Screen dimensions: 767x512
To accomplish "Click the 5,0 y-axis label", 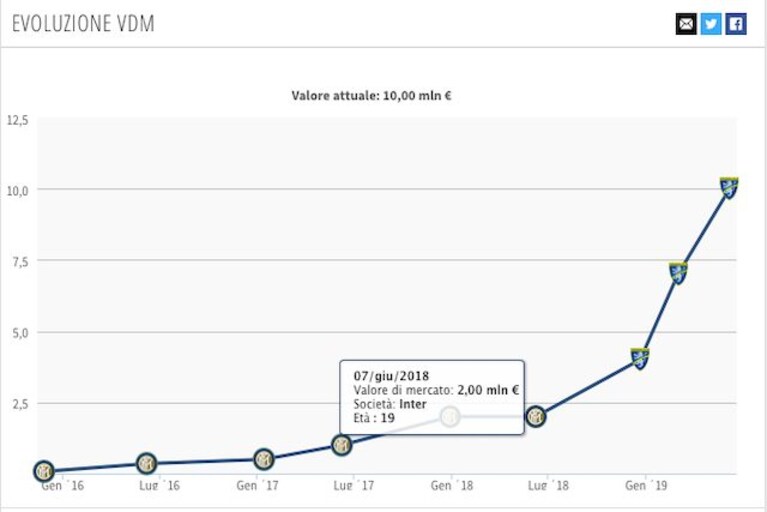I will click(21, 334).
